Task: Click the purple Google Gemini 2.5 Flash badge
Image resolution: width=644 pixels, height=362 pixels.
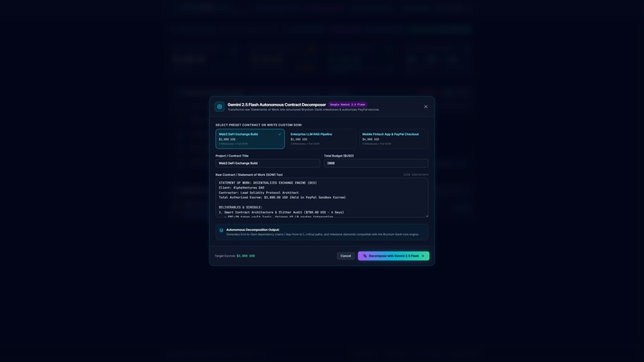Action: tap(348, 105)
